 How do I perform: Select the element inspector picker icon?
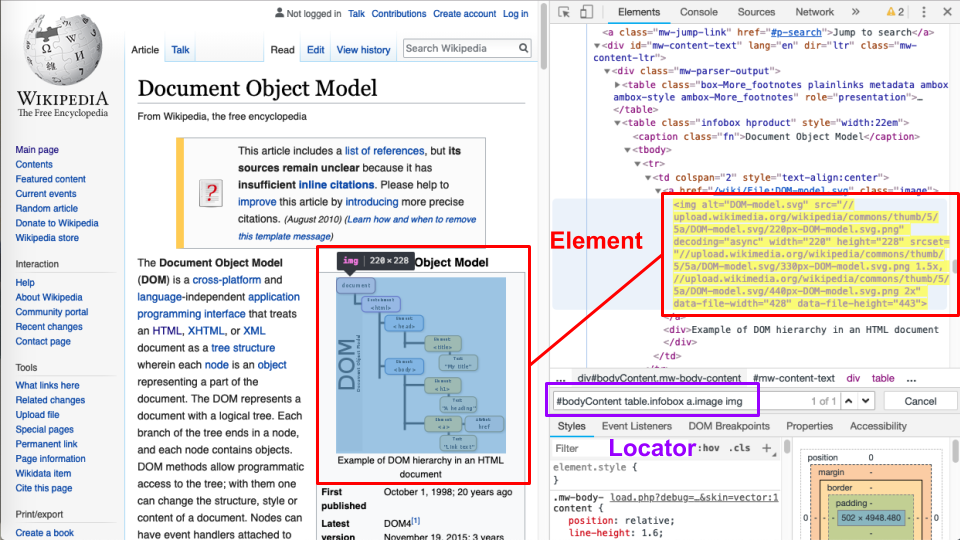(x=564, y=12)
